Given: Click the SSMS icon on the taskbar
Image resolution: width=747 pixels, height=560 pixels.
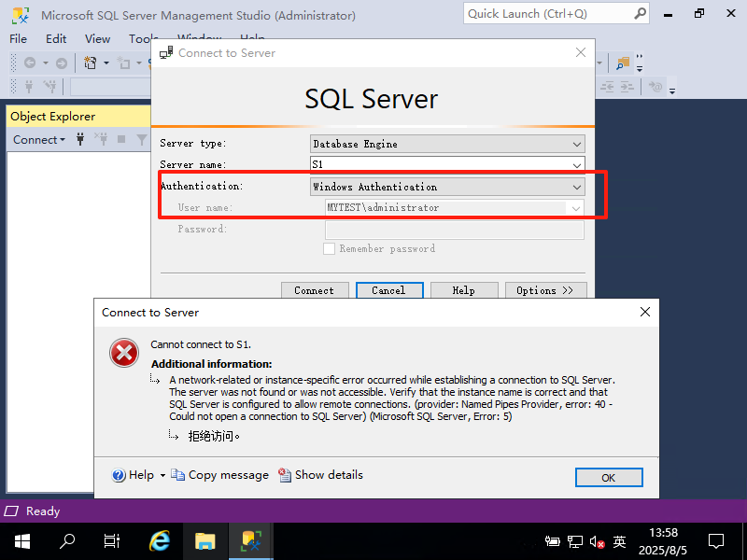Looking at the screenshot, I should pos(251,541).
